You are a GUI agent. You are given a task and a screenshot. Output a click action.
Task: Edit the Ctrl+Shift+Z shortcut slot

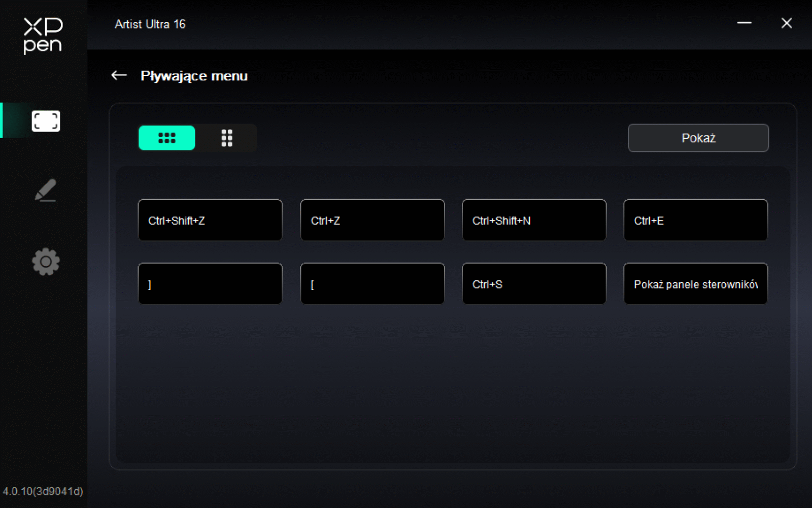pyautogui.click(x=210, y=220)
